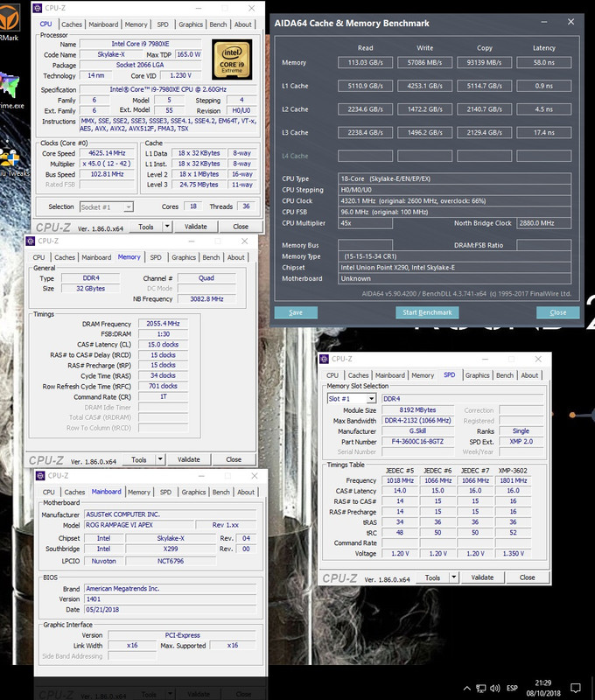Switch to Graphics tab in Mainboard window

(x=193, y=492)
